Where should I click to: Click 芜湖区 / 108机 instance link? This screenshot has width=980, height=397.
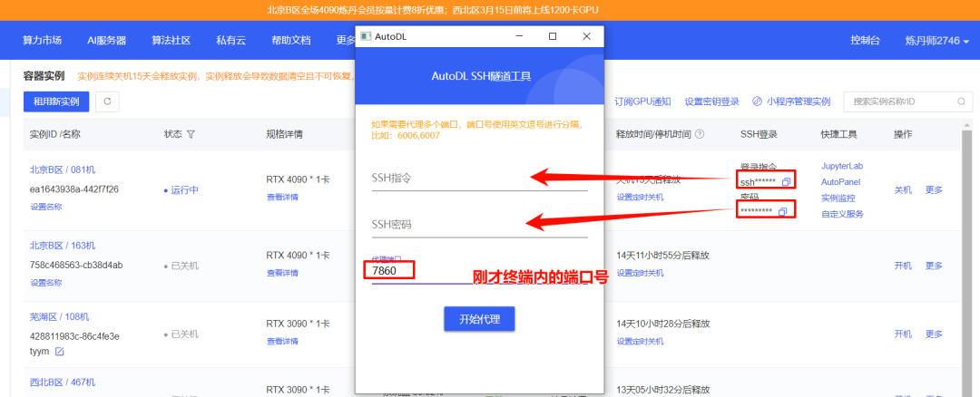59,316
